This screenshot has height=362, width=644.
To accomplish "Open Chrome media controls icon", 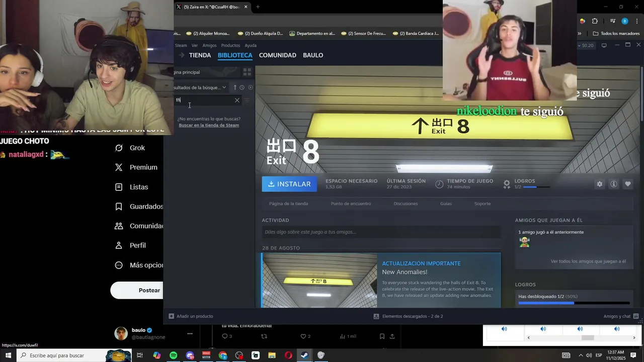I will [612, 21].
